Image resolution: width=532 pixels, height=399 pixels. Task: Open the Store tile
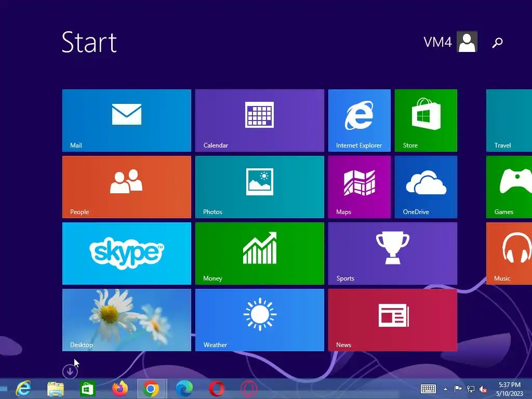point(426,121)
